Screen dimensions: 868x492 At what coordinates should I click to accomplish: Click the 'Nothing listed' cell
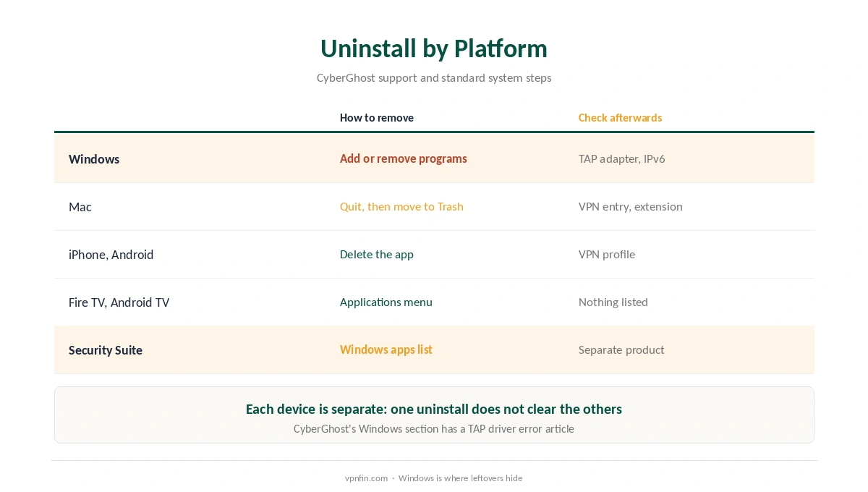(x=613, y=302)
